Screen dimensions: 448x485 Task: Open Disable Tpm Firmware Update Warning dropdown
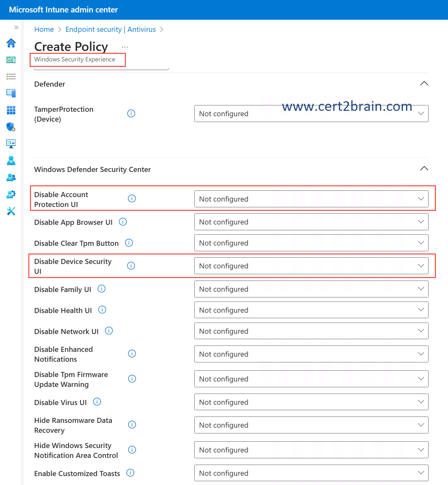311,379
